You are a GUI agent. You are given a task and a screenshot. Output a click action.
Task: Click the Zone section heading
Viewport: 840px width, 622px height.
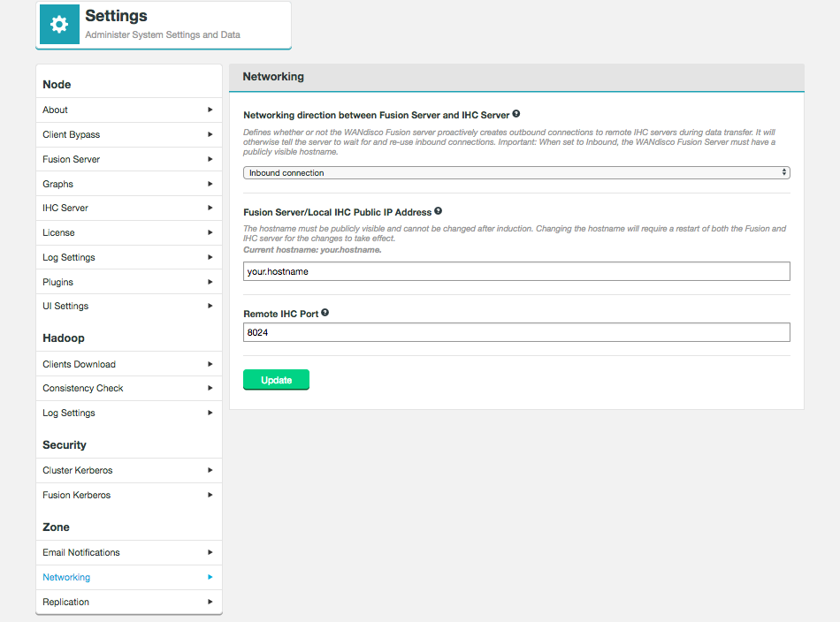point(57,527)
